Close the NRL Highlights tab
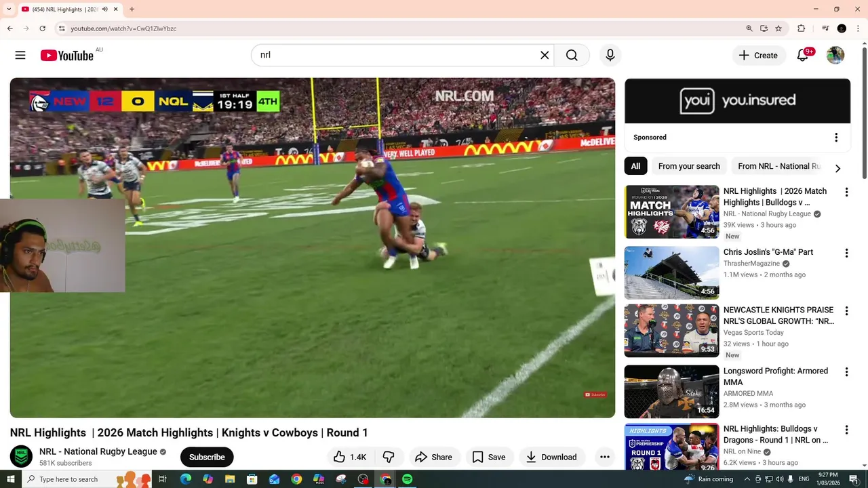The height and width of the screenshot is (488, 868). (x=116, y=9)
